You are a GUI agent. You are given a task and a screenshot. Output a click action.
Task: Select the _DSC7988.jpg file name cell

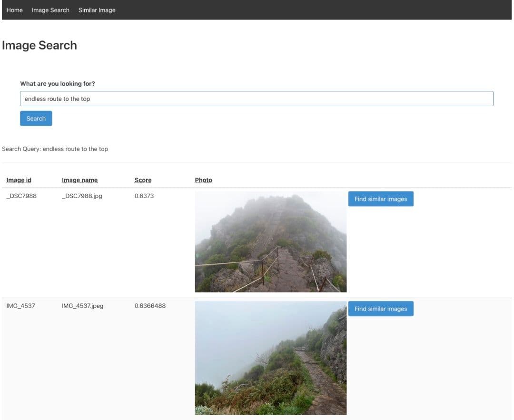[82, 196]
